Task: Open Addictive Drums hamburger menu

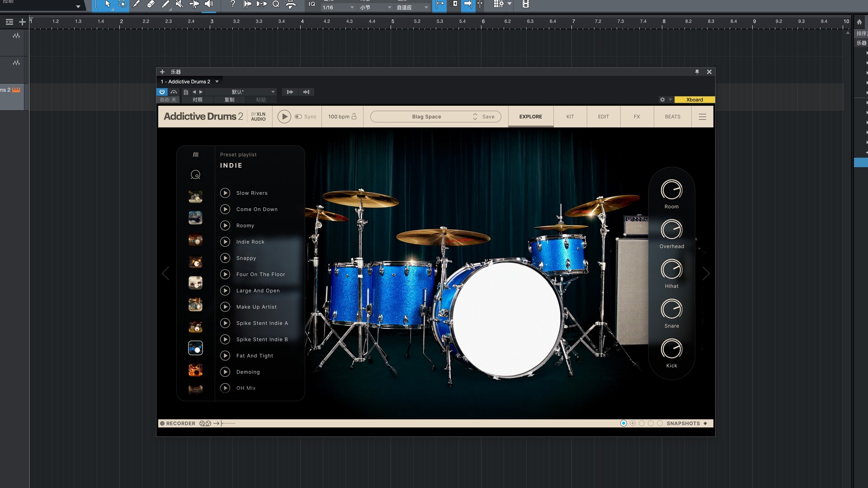Action: [x=702, y=117]
